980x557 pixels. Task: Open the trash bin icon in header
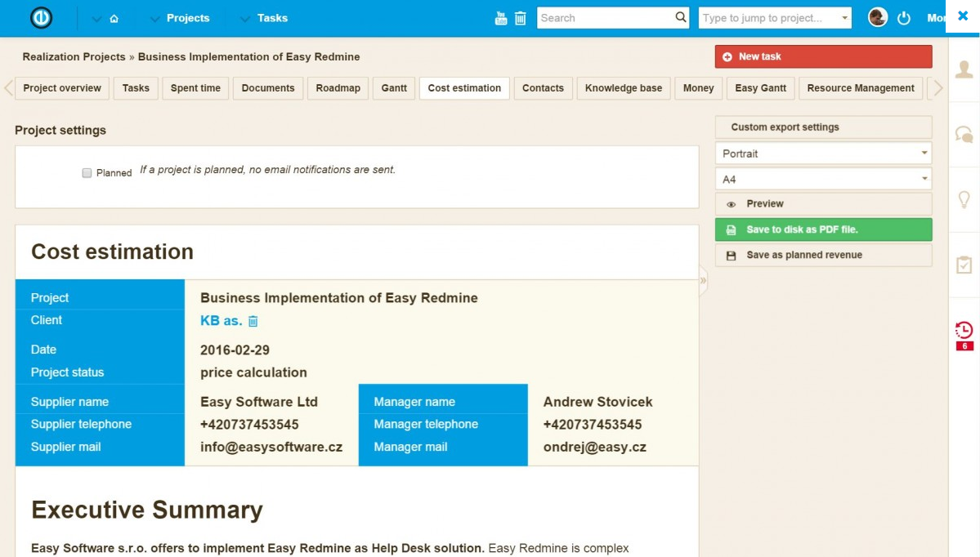click(520, 18)
